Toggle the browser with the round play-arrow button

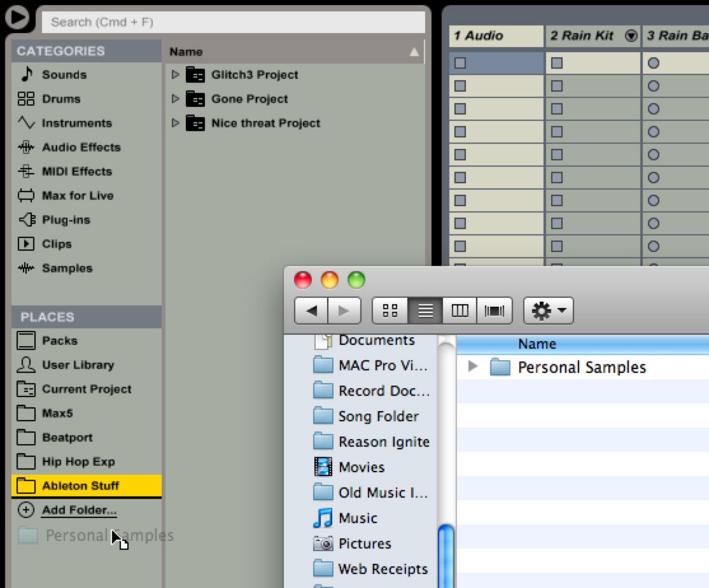[x=17, y=17]
